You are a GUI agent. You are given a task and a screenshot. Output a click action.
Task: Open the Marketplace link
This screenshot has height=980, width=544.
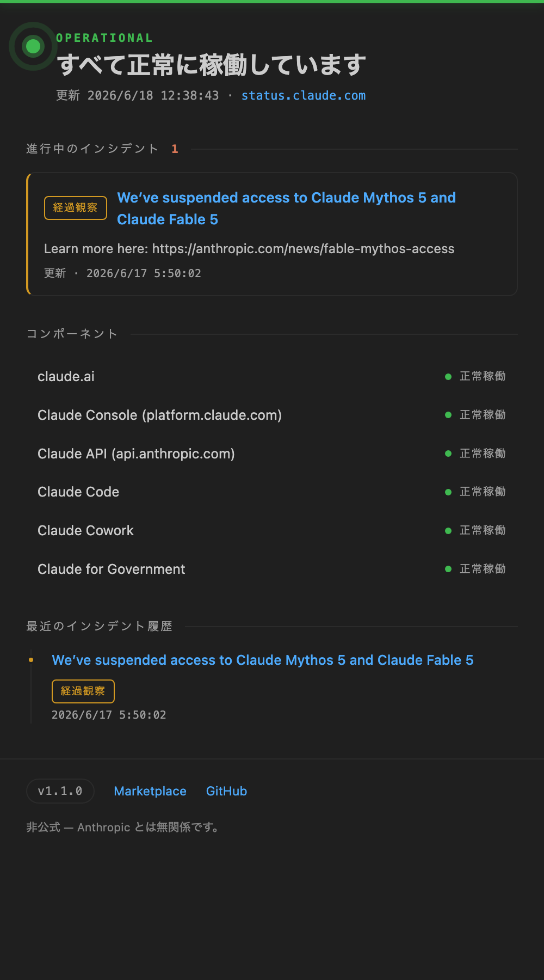[x=150, y=791]
